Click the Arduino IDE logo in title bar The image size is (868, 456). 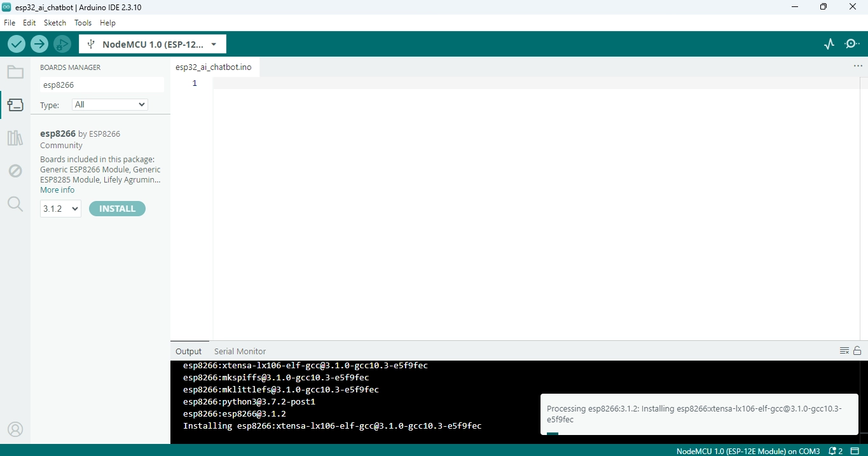tap(7, 7)
